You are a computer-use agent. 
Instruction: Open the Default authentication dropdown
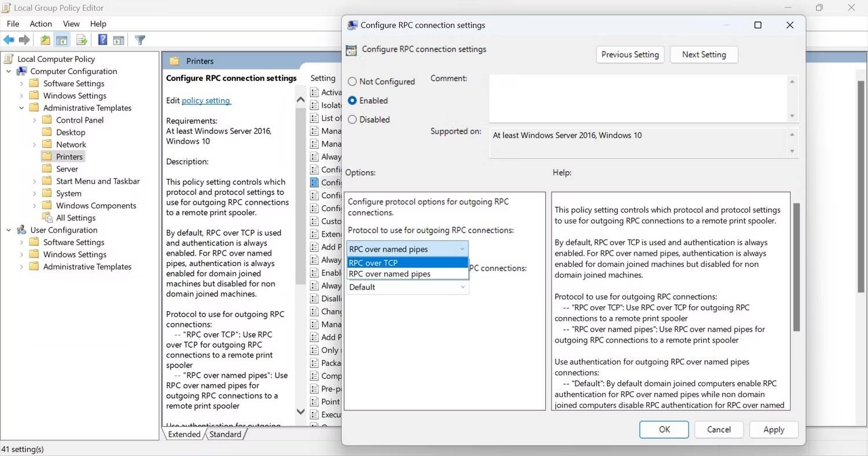pyautogui.click(x=407, y=287)
